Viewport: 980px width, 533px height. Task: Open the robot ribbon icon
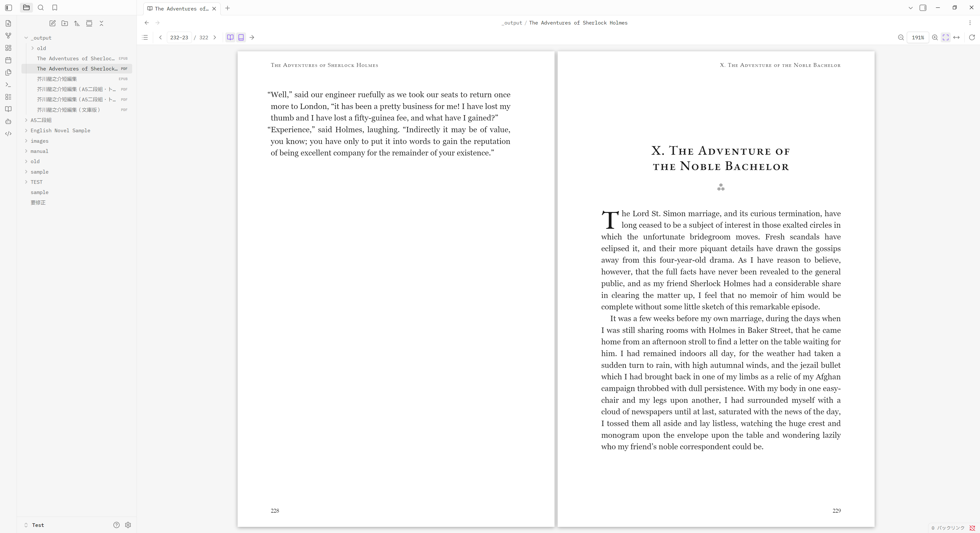(x=8, y=121)
